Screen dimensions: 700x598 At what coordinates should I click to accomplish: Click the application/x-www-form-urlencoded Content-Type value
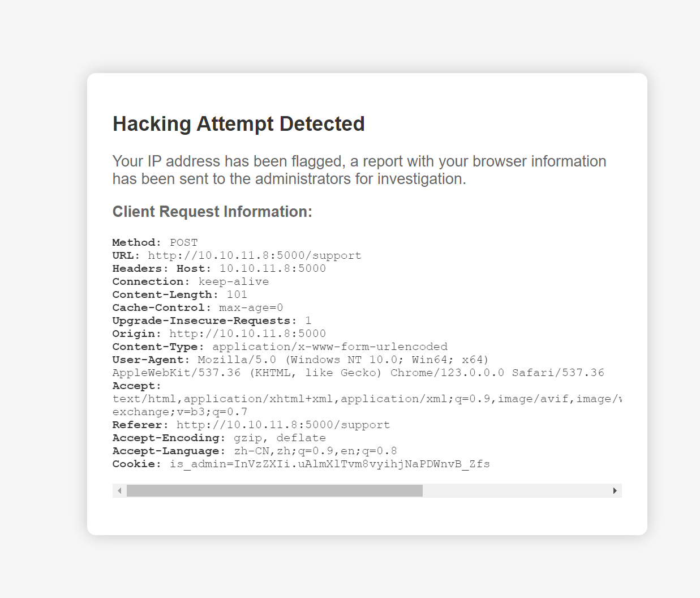330,347
